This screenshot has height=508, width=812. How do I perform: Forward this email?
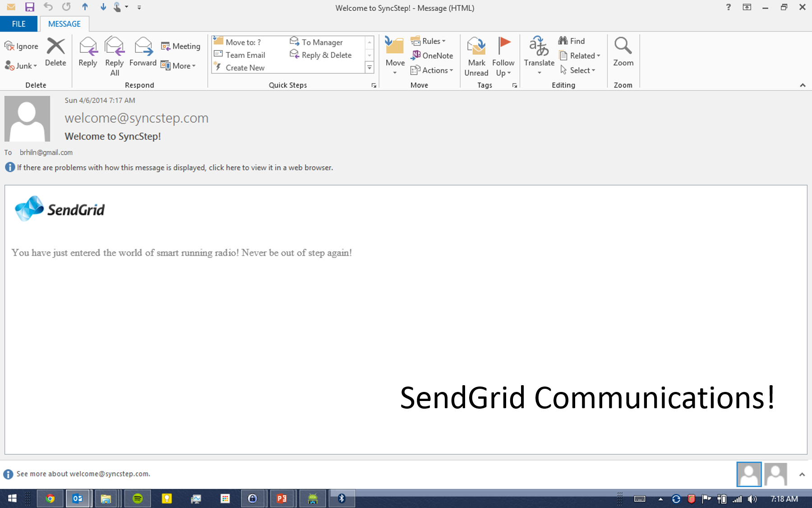click(143, 52)
